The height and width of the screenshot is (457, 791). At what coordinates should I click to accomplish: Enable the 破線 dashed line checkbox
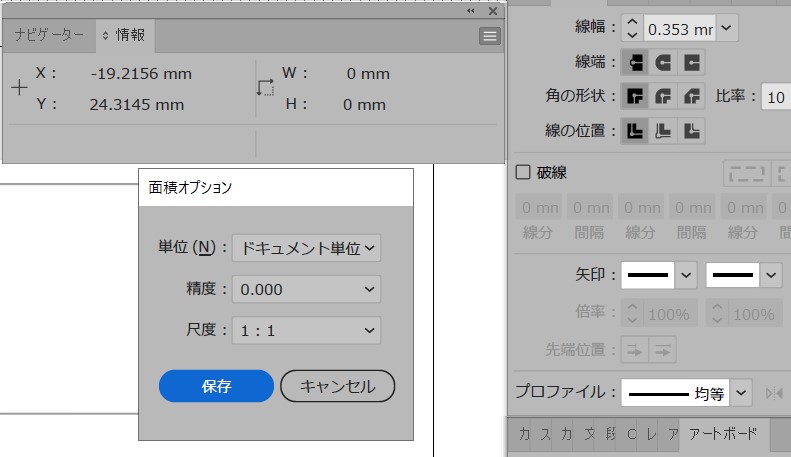(x=523, y=173)
